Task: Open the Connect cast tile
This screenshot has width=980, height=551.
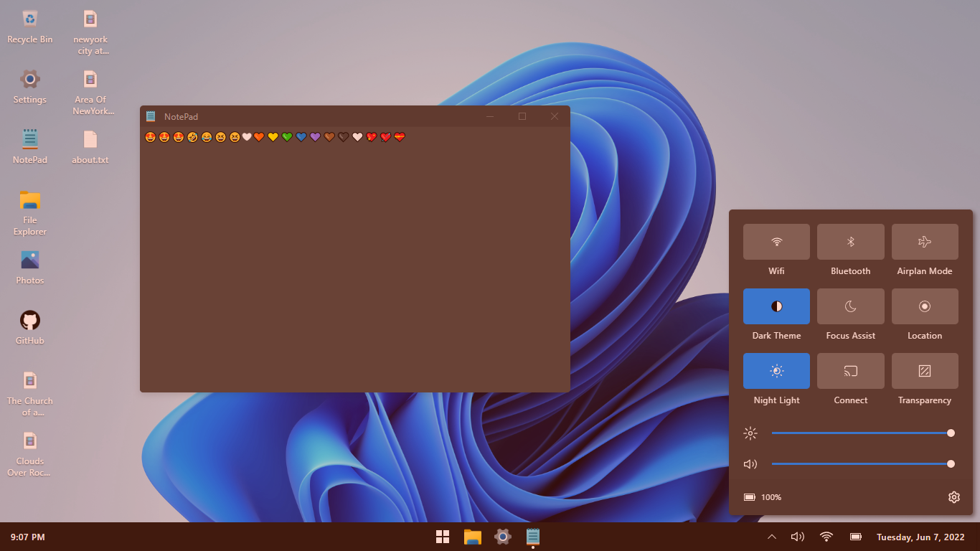Action: 850,371
